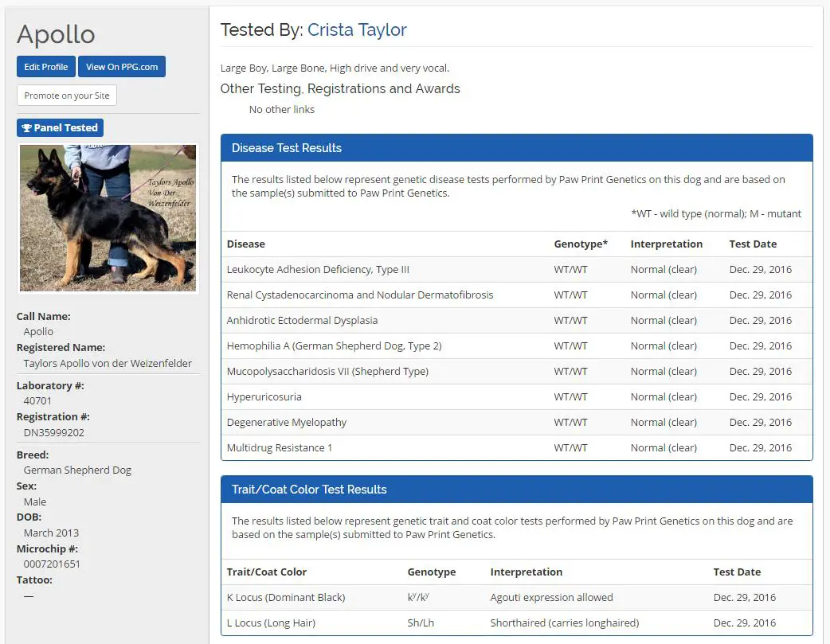Select Promote on your Site button

click(x=67, y=96)
